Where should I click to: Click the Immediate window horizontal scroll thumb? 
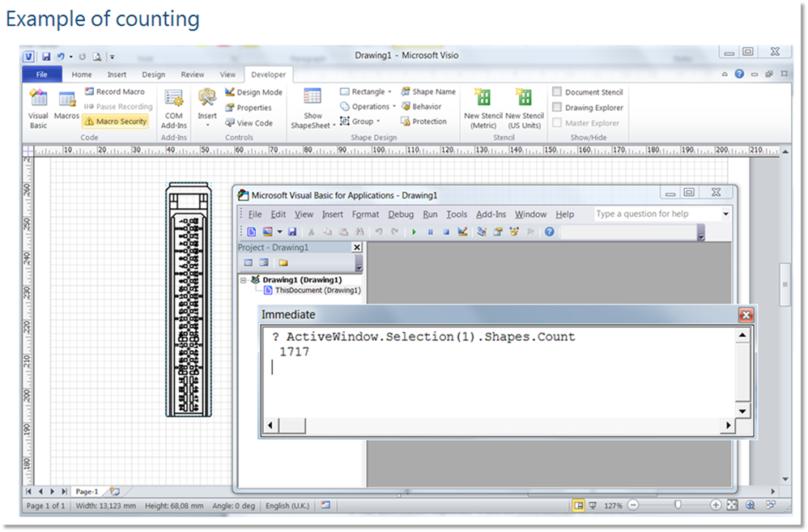tap(292, 426)
